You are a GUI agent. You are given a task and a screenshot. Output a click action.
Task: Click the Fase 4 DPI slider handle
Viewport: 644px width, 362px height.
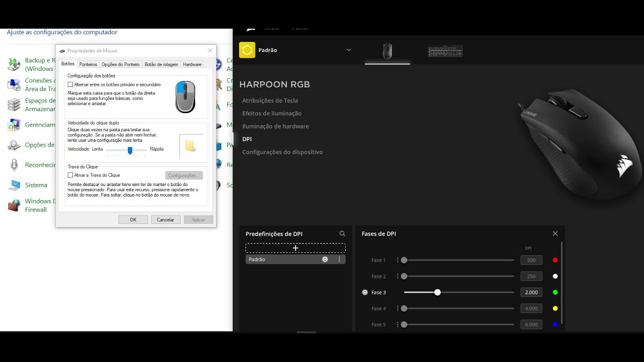coord(404,308)
